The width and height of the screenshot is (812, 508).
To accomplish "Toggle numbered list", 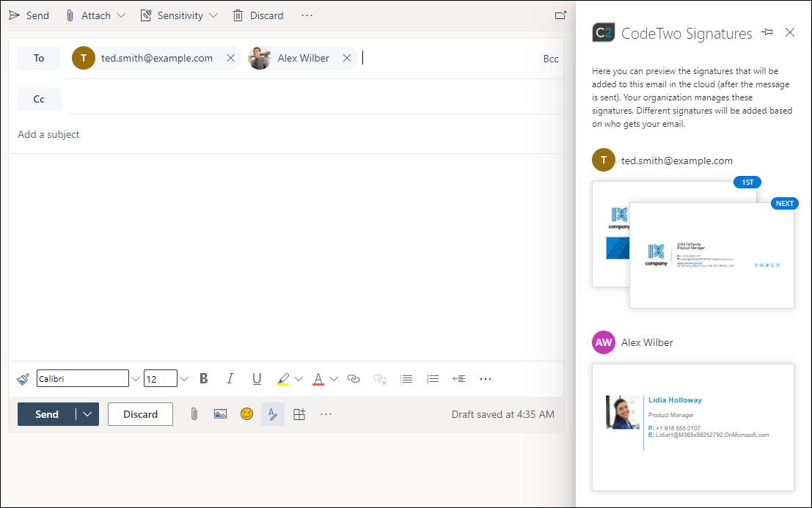I will pos(433,379).
